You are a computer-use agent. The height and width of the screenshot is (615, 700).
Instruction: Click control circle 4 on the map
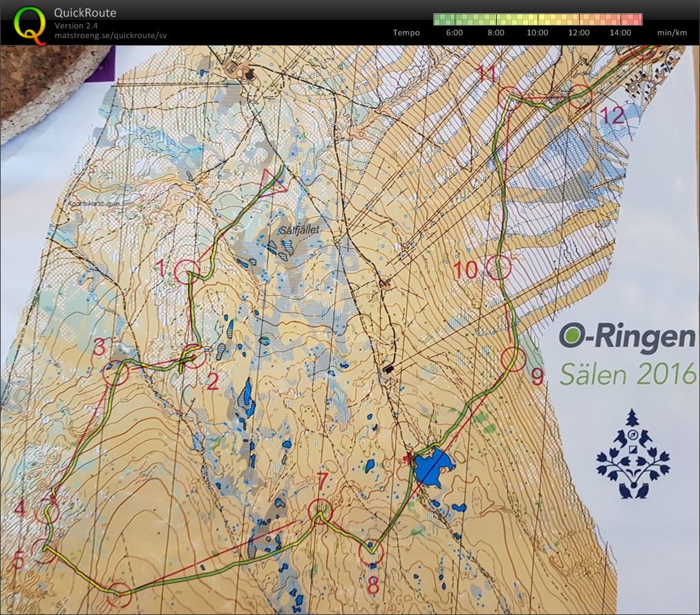pos(46,512)
